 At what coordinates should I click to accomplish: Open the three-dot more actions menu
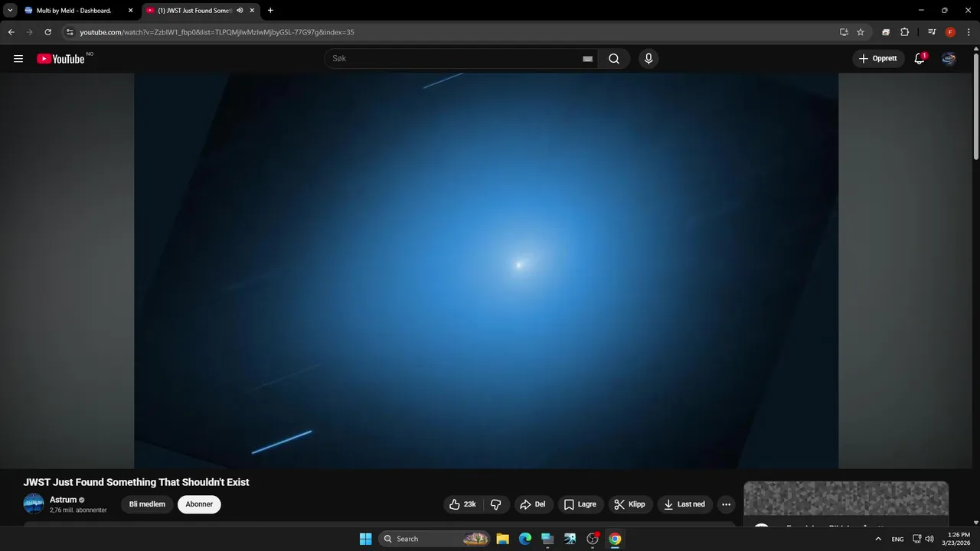[726, 504]
